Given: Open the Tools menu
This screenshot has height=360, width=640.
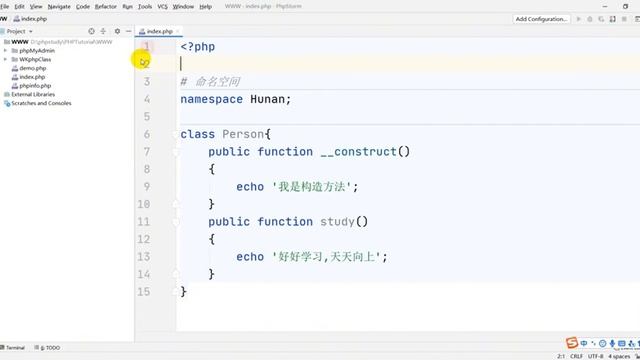Looking at the screenshot, I should click(145, 7).
